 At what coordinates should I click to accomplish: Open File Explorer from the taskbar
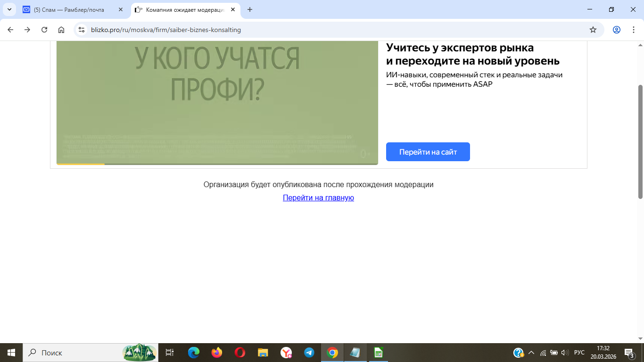coord(263,353)
